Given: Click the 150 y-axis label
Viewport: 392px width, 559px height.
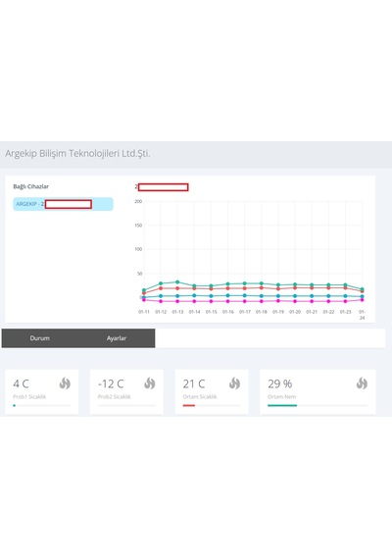Looking at the screenshot, I should tap(138, 226).
